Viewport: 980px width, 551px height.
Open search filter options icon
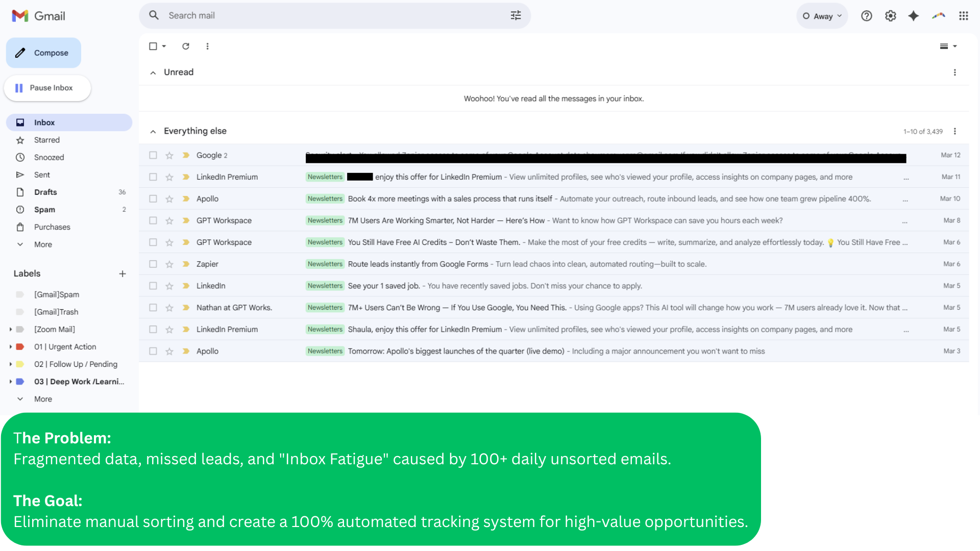(516, 16)
